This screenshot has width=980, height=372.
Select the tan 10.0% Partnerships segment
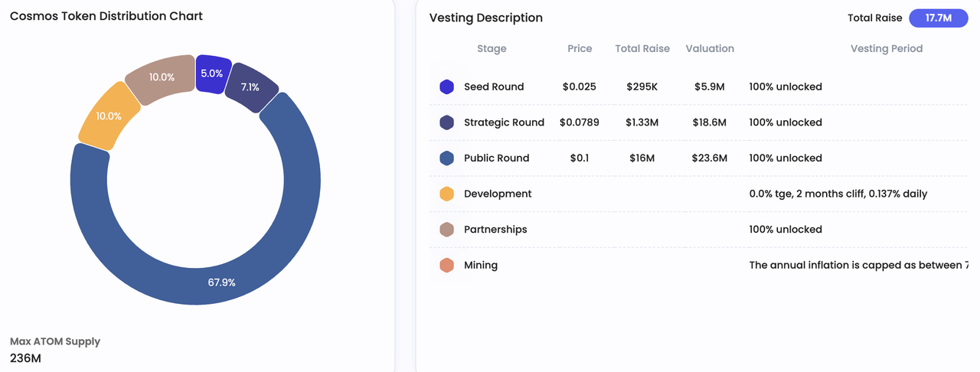click(x=161, y=77)
